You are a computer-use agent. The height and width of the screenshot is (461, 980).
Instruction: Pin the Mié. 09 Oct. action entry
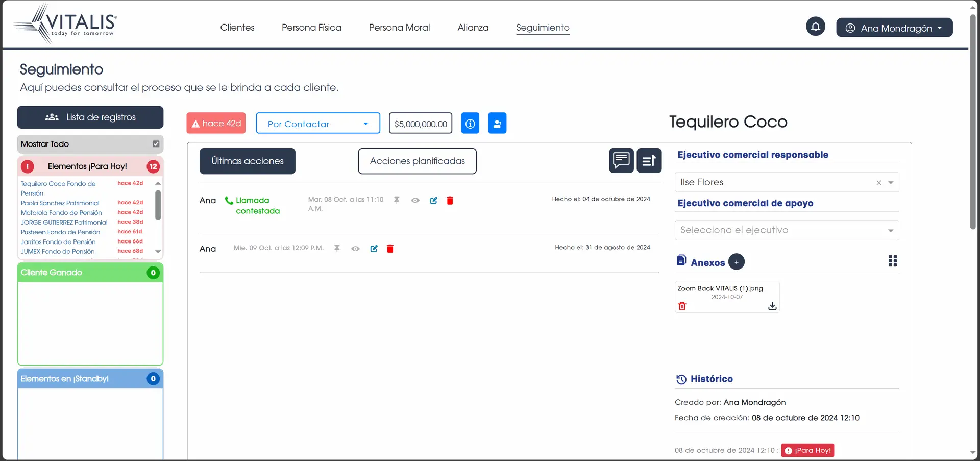pos(337,248)
